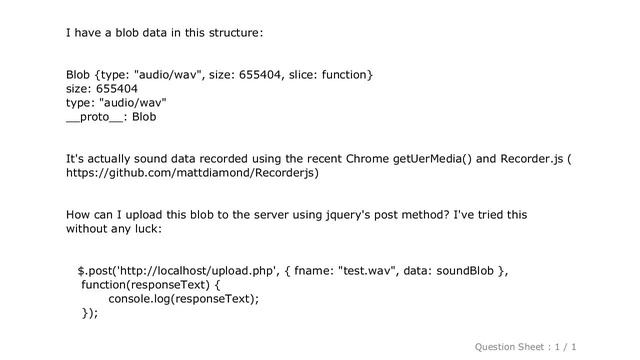Click the 'without any luck:' text

114,229
